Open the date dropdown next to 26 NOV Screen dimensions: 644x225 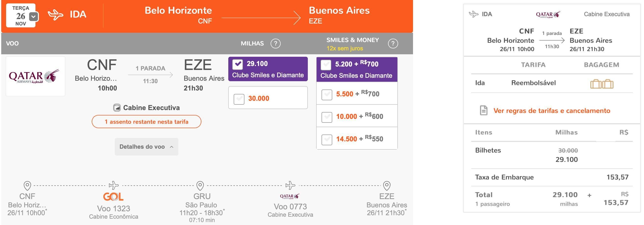point(34,17)
